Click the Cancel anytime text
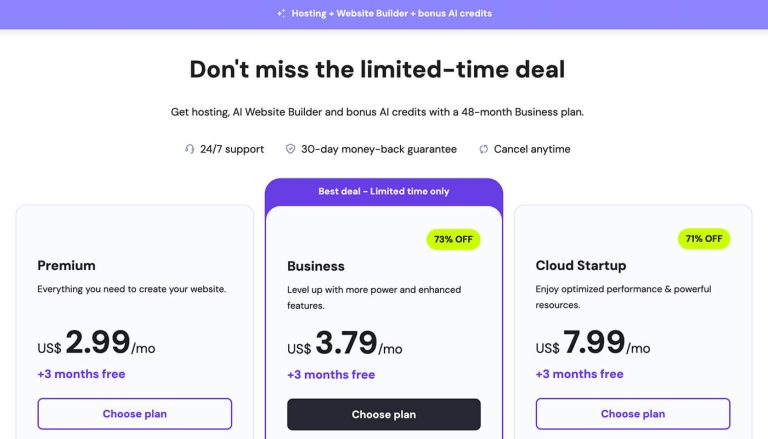This screenshot has width=768, height=439. (532, 149)
